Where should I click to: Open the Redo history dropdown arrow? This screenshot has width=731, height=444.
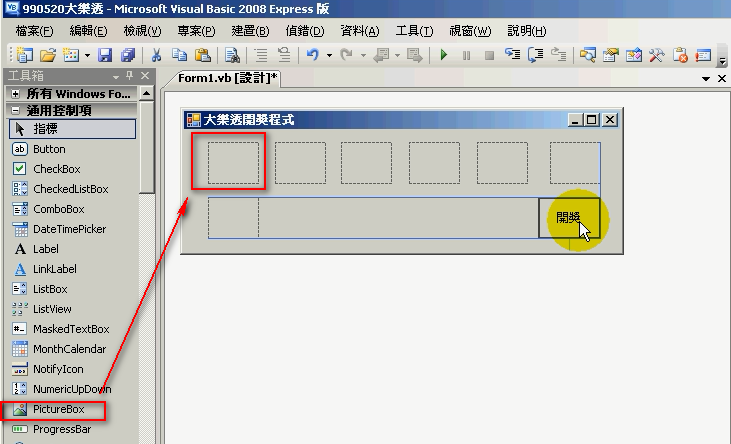[363, 56]
